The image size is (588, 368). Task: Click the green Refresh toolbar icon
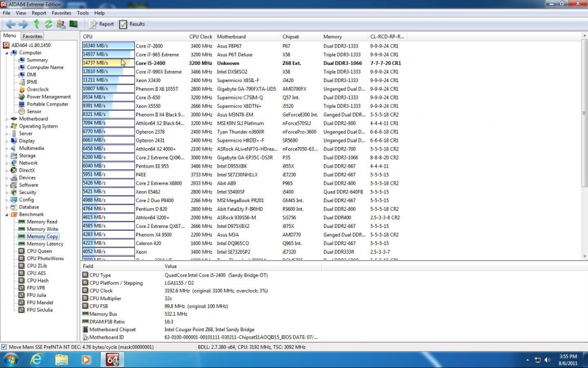point(48,24)
